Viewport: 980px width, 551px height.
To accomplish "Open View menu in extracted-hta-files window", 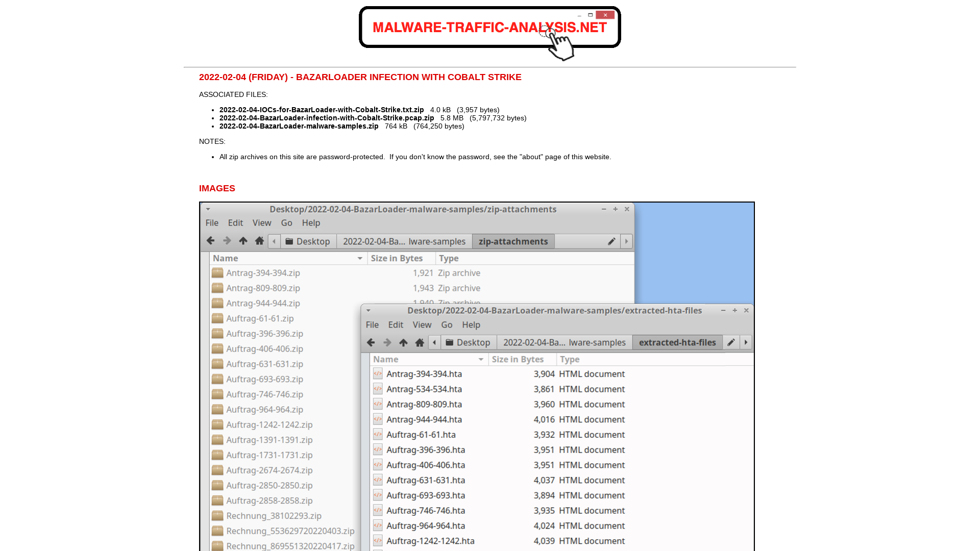I will (x=422, y=325).
